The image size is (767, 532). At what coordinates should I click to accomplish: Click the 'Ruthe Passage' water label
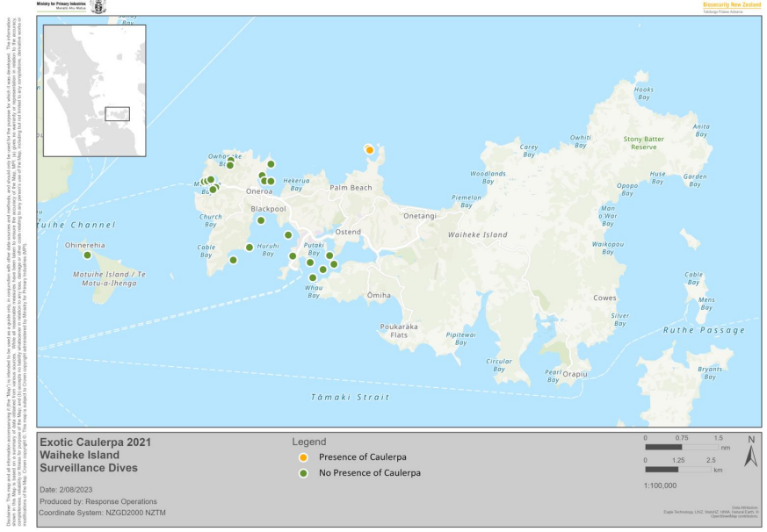tap(704, 330)
